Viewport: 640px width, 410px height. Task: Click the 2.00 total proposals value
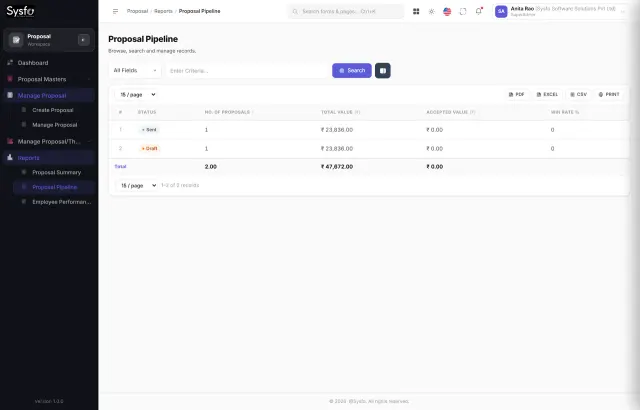click(211, 166)
